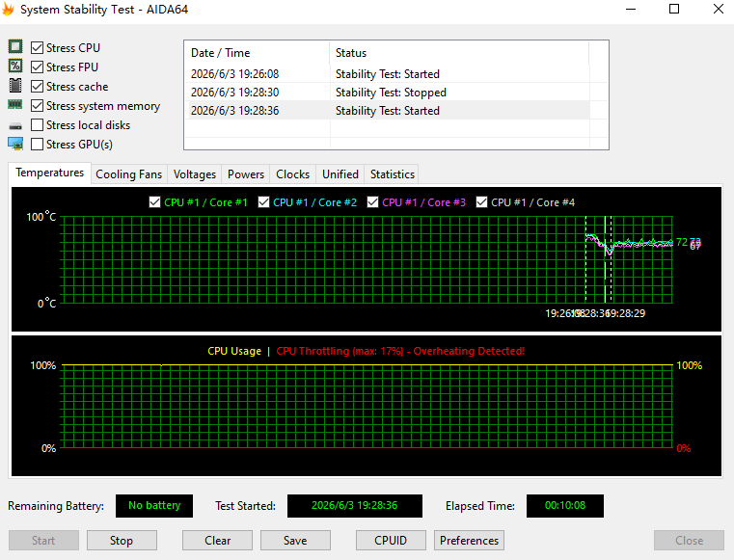Click the Test Started time value field
This screenshot has height=560, width=734.
coord(355,506)
